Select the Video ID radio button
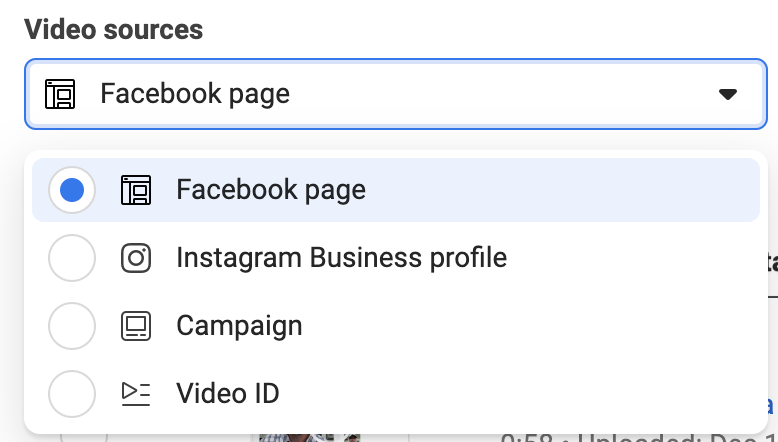 point(72,394)
